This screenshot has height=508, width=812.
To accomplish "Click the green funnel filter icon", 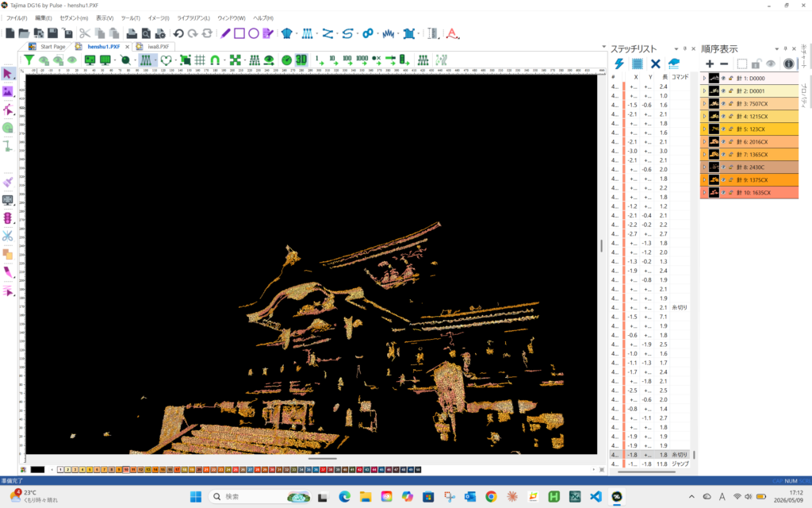I will (x=29, y=60).
